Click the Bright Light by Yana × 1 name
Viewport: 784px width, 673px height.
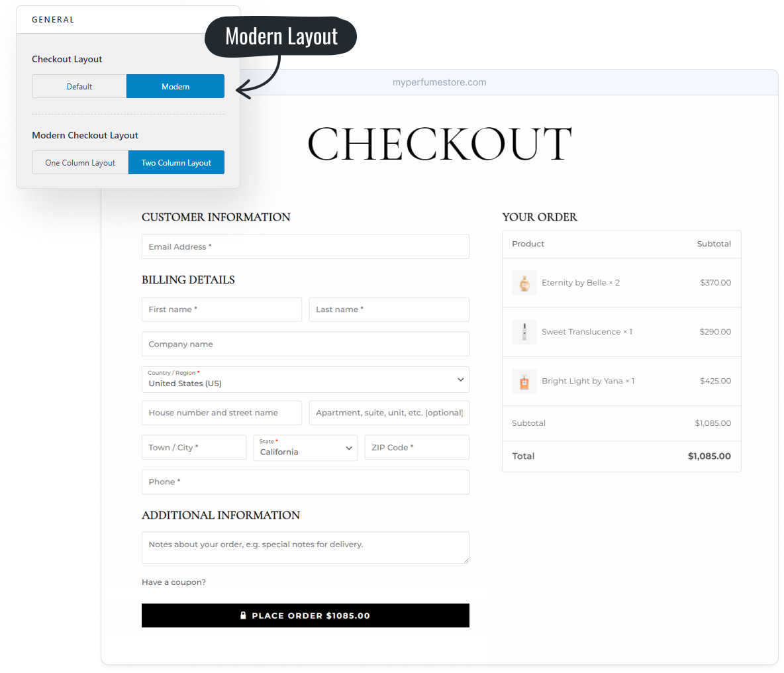[x=588, y=381]
